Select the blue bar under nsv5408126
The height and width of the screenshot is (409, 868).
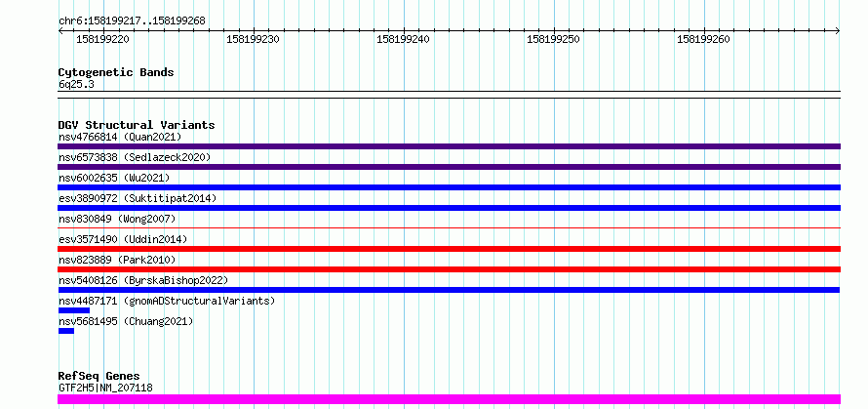[x=449, y=290]
